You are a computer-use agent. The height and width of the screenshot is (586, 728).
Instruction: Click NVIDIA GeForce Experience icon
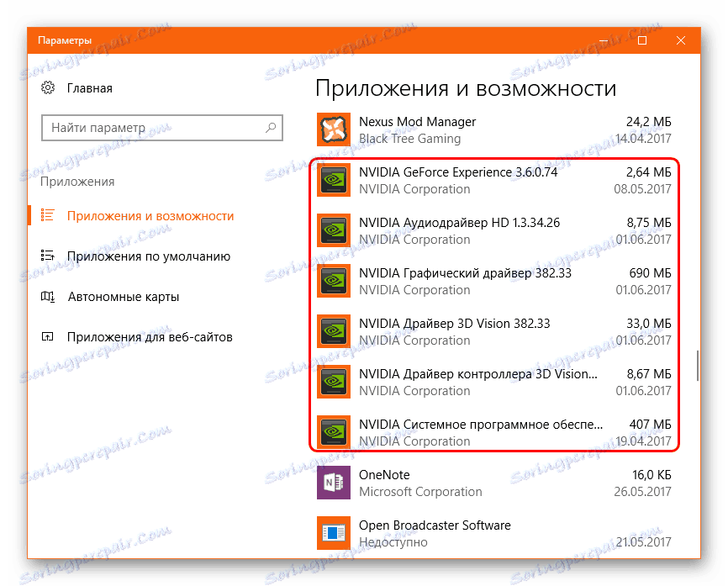coord(334,180)
